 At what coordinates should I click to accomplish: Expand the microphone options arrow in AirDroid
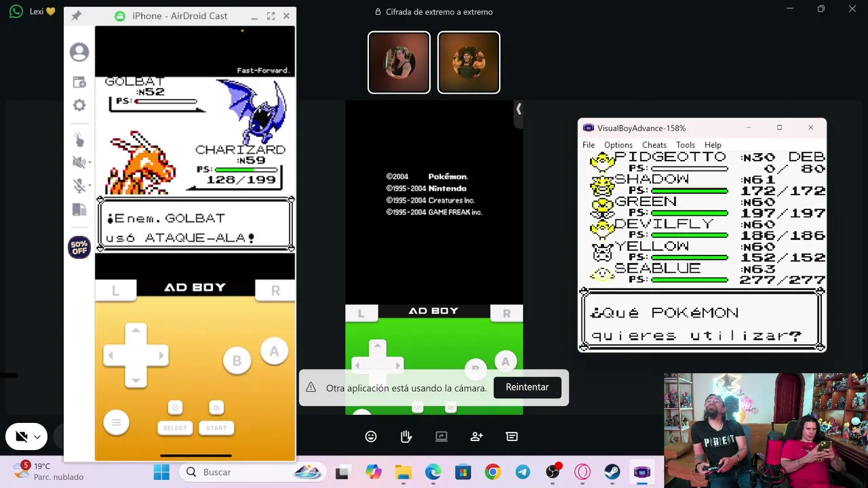coord(89,186)
